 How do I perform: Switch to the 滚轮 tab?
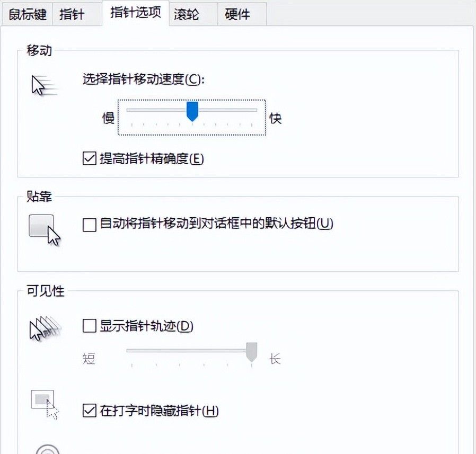(x=188, y=14)
